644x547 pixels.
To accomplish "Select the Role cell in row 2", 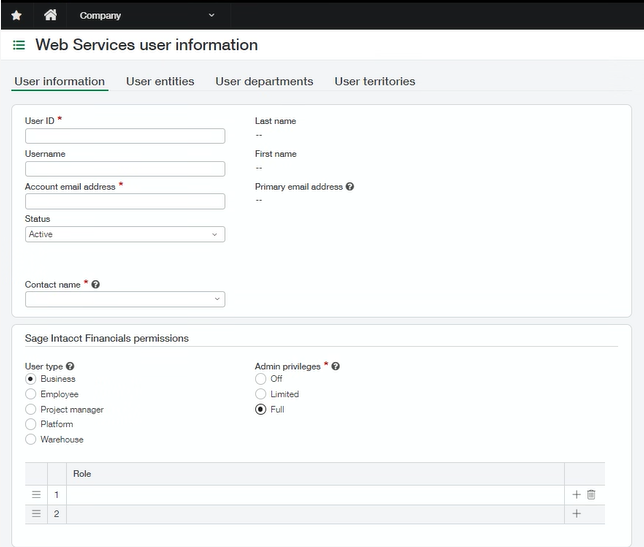I will click(x=315, y=514).
